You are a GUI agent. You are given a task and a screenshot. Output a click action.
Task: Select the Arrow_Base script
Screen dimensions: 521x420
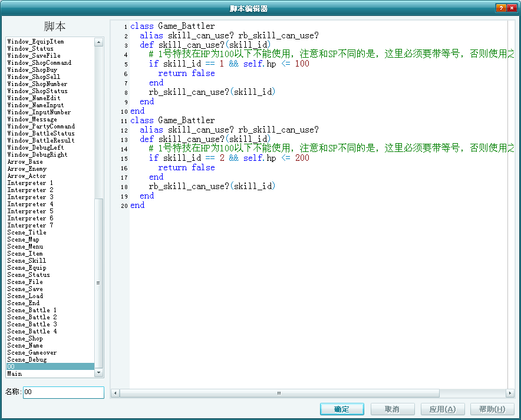click(50, 161)
